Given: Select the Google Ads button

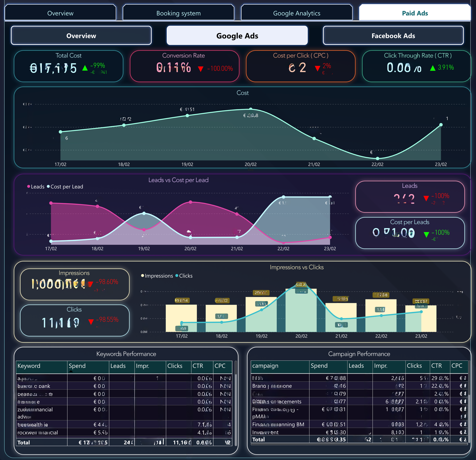Looking at the screenshot, I should click(237, 36).
